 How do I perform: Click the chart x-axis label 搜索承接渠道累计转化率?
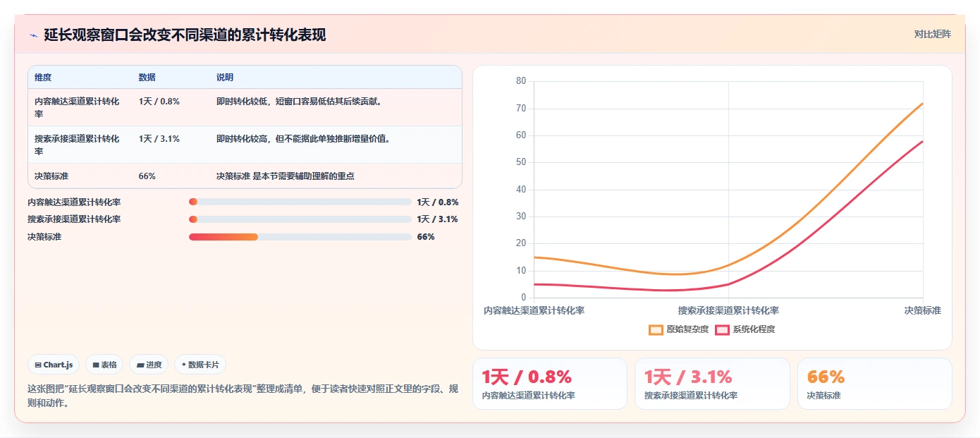tap(728, 310)
